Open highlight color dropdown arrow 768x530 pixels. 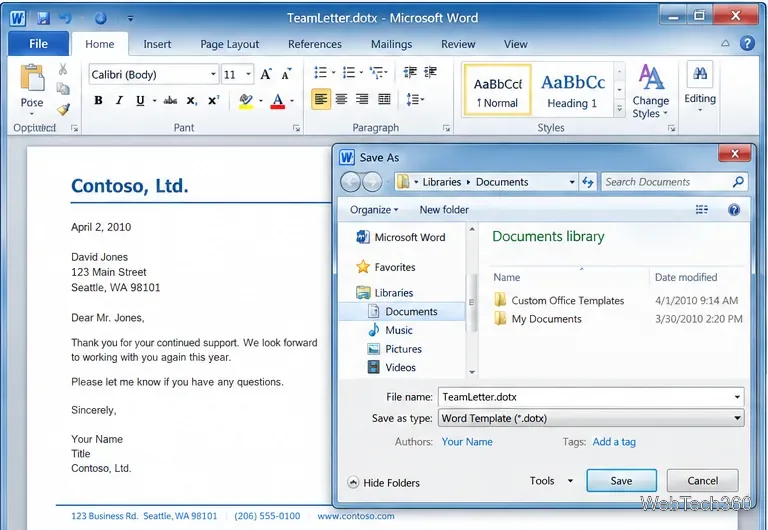261,101
